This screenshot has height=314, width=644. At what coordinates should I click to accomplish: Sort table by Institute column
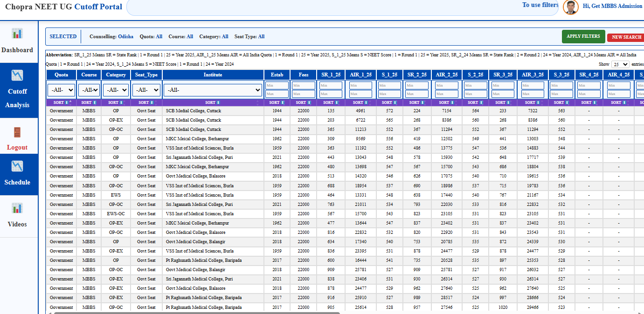click(x=213, y=102)
